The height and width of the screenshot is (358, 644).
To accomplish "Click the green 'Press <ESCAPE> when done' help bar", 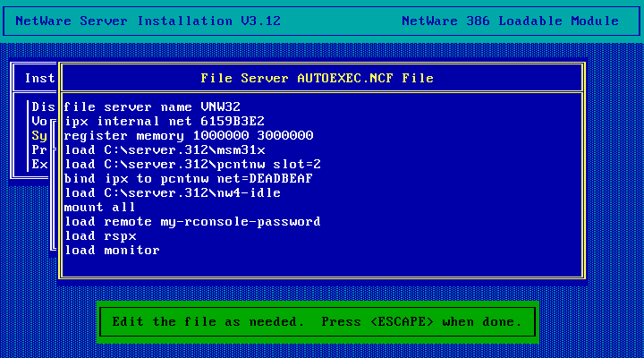I will pos(317,322).
